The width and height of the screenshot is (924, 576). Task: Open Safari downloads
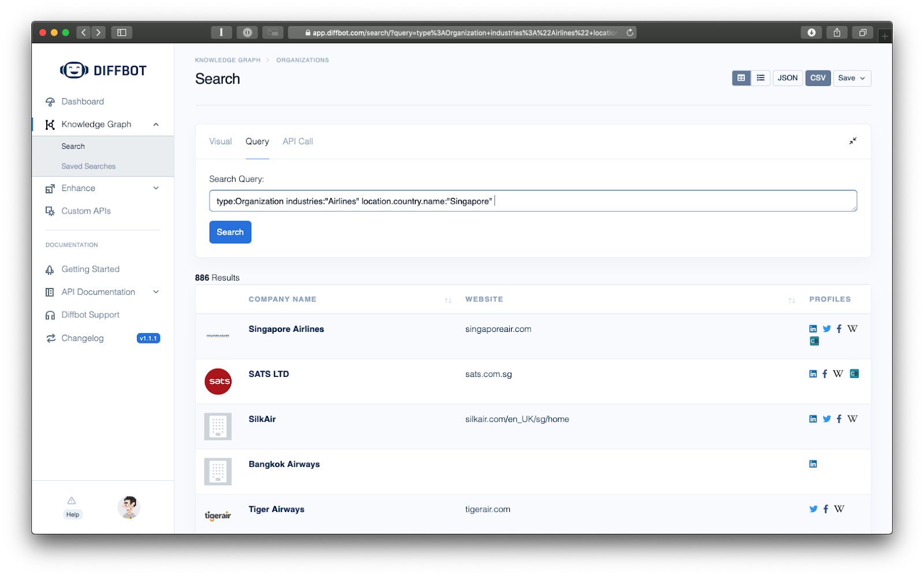tap(811, 32)
